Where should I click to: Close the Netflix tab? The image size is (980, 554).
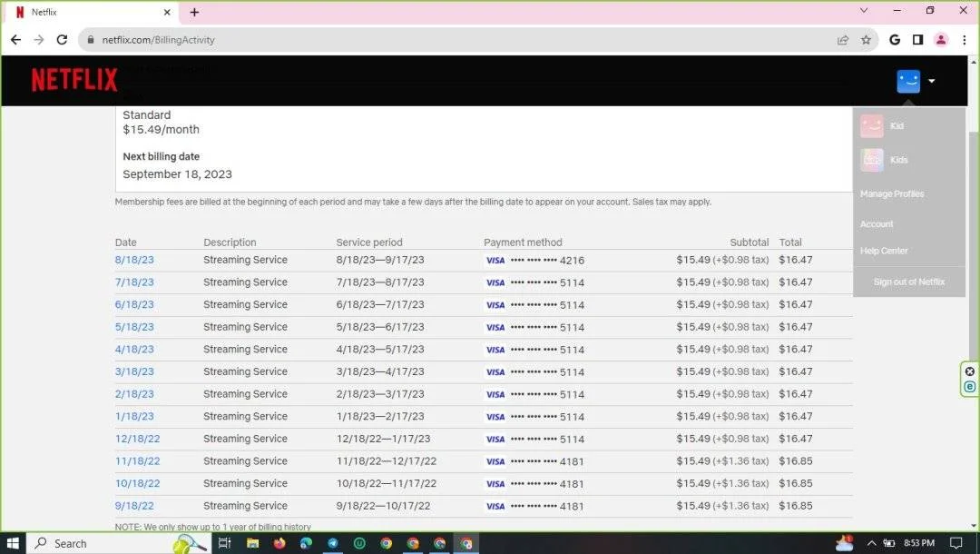point(167,12)
